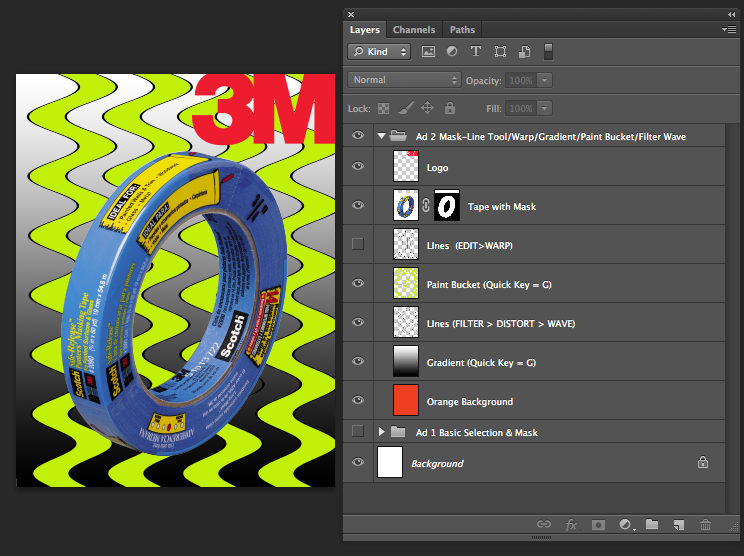Filter layers by pixel layer icon
744x556 pixels.
coord(428,52)
